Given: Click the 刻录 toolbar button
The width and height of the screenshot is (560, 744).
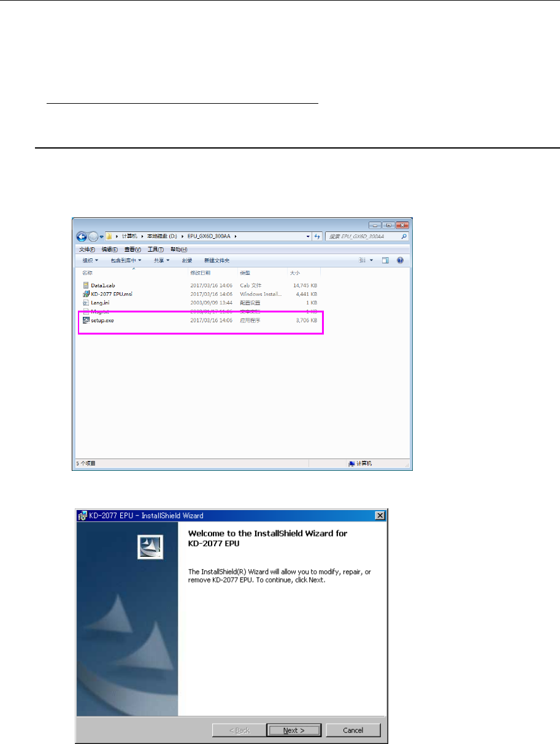Looking at the screenshot, I should click(x=187, y=260).
